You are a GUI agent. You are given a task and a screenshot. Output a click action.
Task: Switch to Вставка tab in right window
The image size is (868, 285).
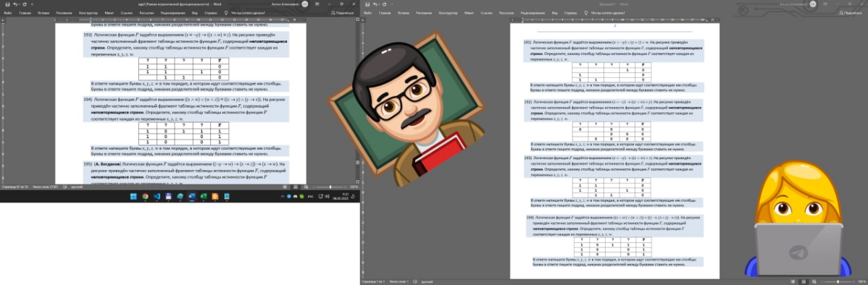[x=403, y=13]
